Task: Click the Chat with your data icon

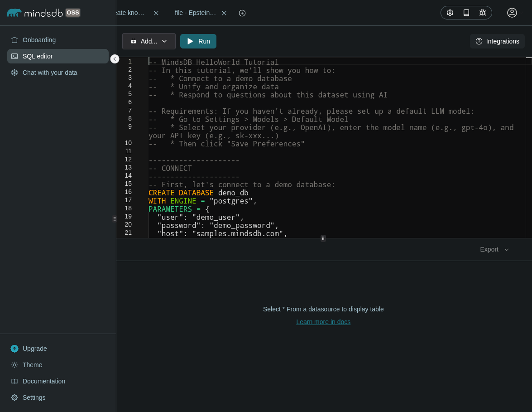Action: click(x=14, y=73)
